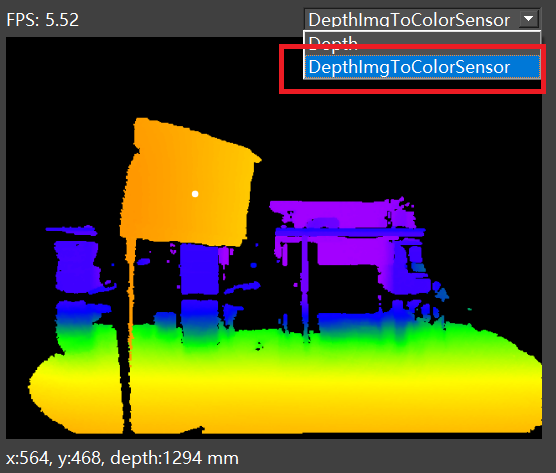
Task: Open the view mode dropdown arrow
Action: (x=528, y=18)
